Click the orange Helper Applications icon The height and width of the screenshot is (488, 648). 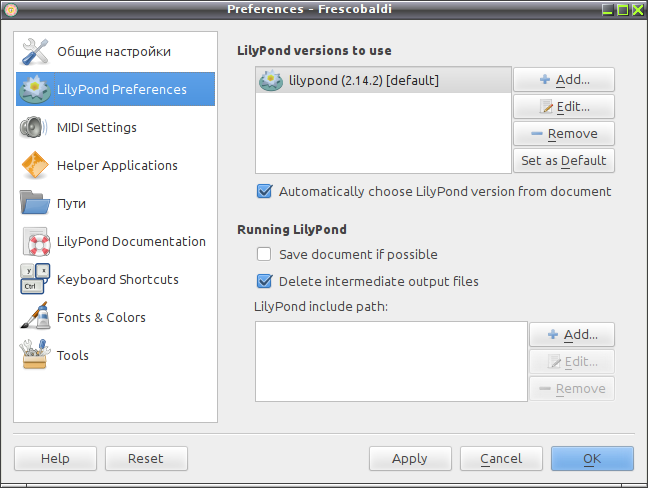[x=35, y=165]
